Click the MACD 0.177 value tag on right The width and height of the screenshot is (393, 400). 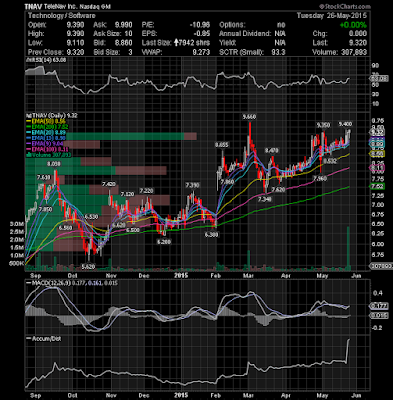click(x=379, y=306)
